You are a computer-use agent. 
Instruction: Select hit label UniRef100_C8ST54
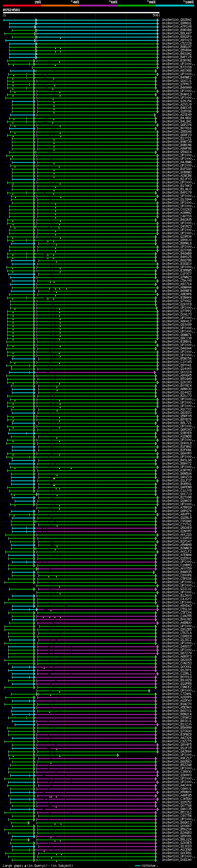pos(177,815)
